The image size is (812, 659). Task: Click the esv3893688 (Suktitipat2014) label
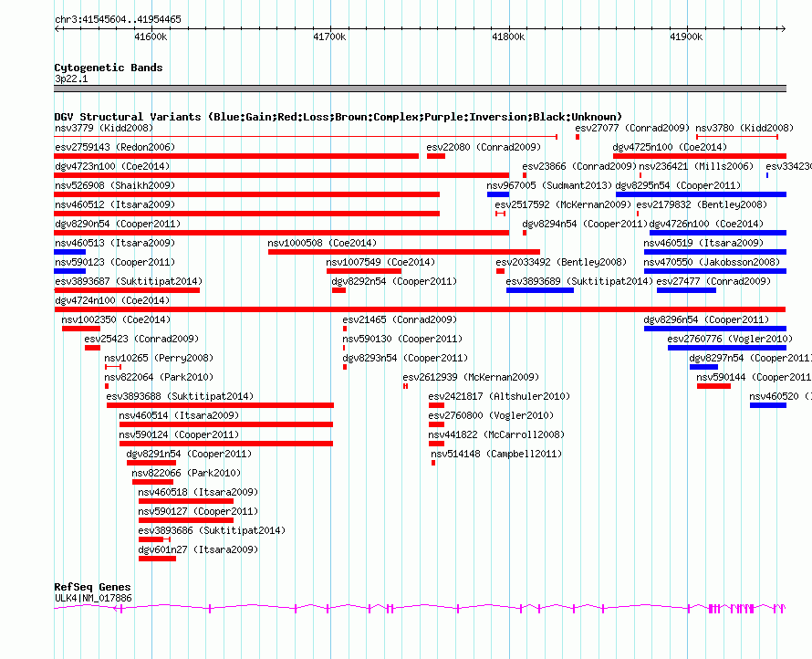(x=181, y=396)
